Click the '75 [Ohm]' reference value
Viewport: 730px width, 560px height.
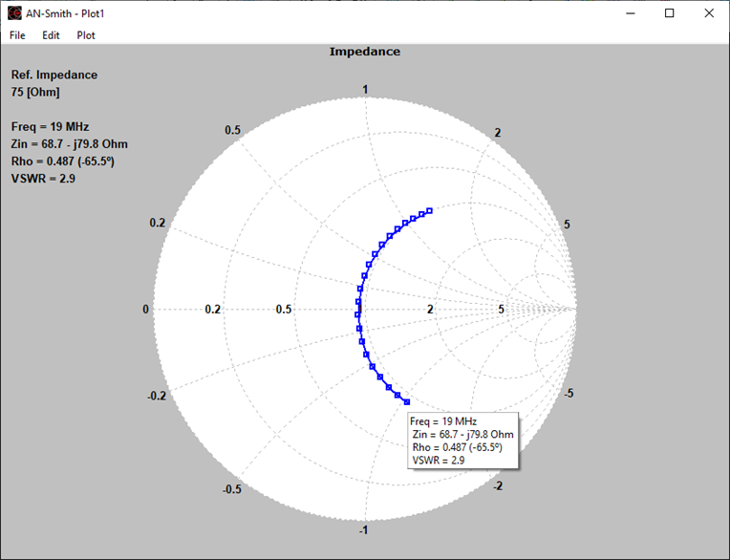pos(35,92)
